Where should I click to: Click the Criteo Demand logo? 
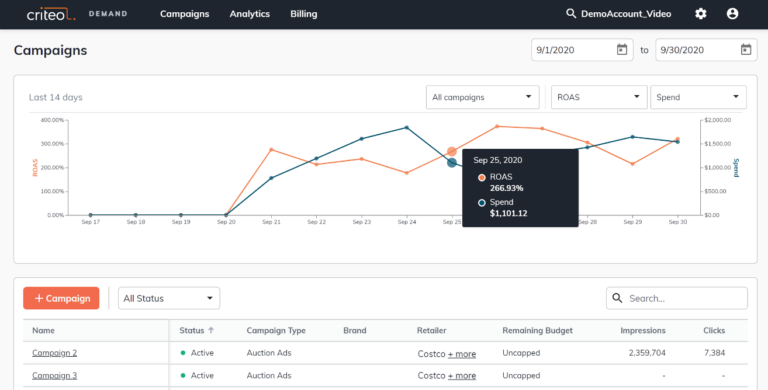pos(77,14)
